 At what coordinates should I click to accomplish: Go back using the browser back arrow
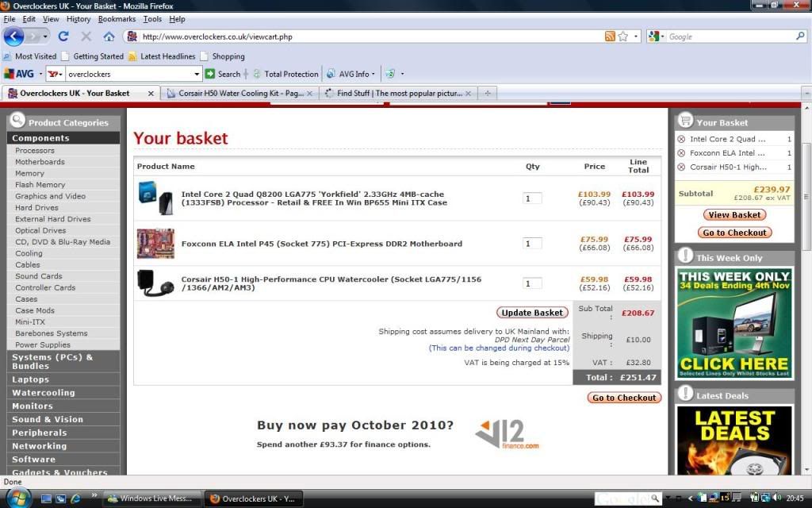(x=13, y=37)
